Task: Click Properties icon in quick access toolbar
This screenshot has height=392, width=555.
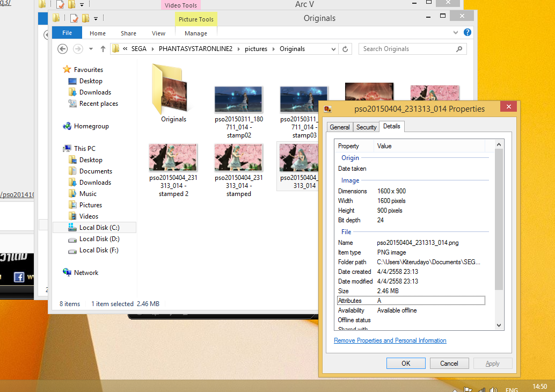Action: pos(74,18)
